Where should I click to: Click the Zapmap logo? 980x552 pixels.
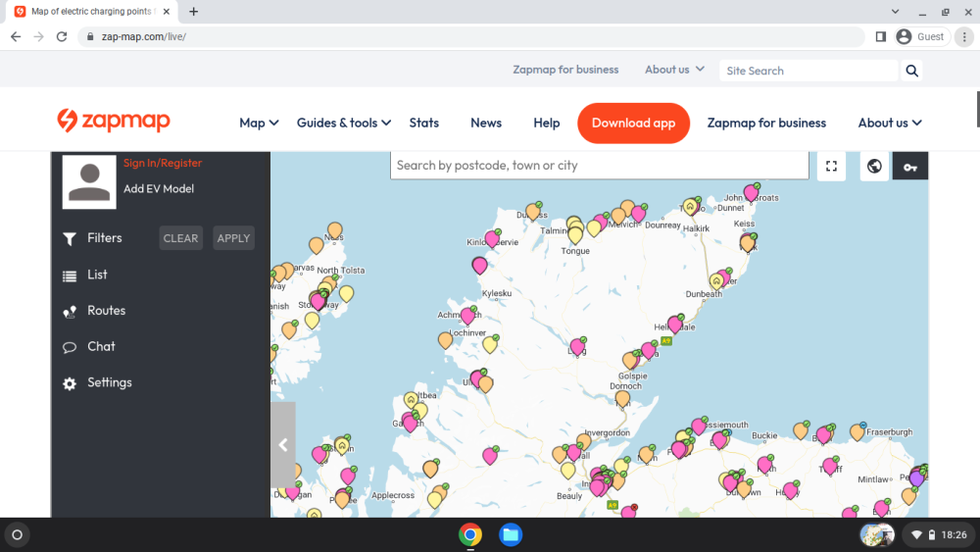113,121
